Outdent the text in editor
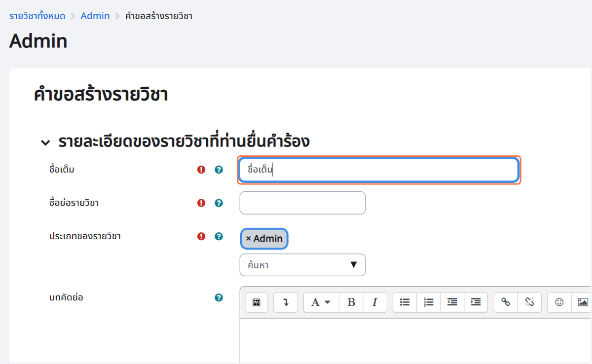Image resolution: width=592 pixels, height=364 pixels. point(452,302)
